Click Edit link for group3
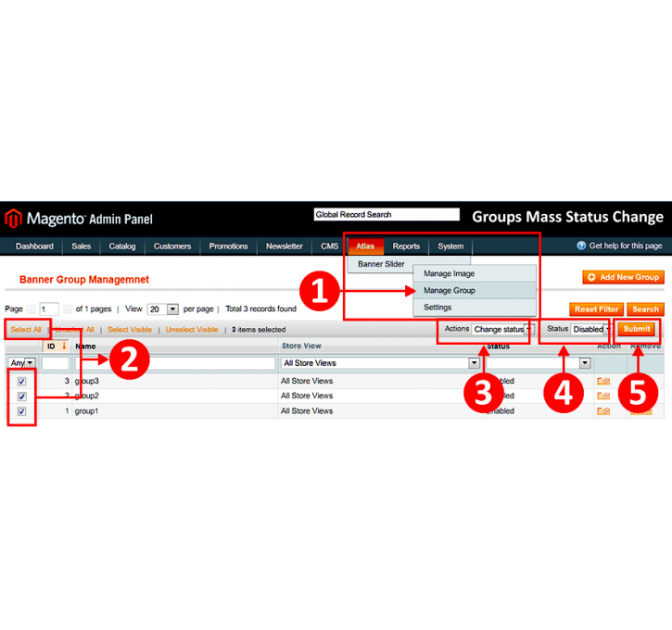The image size is (672, 630). (x=603, y=381)
